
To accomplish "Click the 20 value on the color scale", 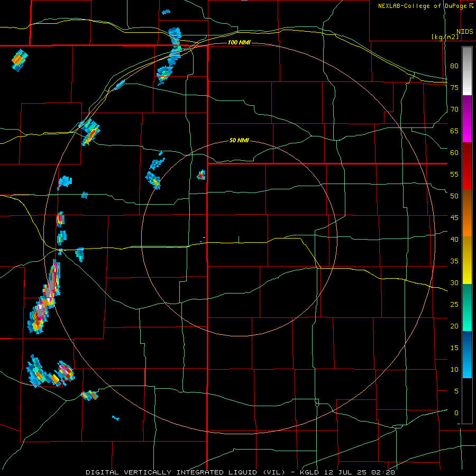I will tap(454, 326).
